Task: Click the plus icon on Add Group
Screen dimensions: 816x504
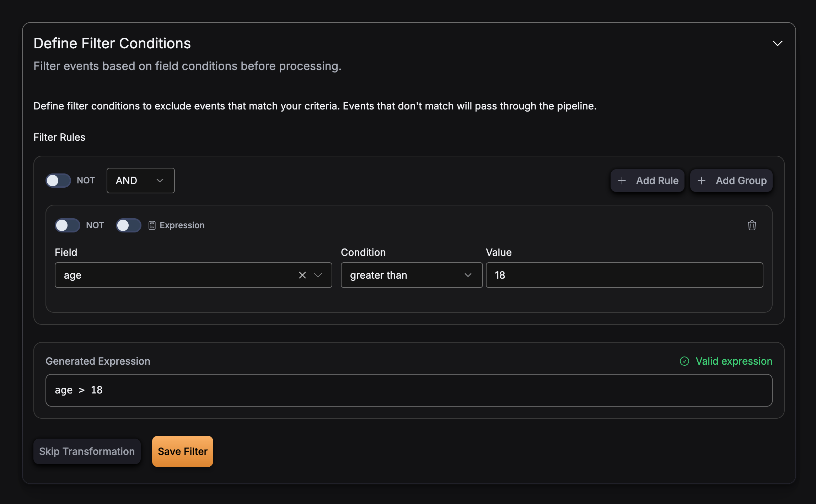Action: 701,181
